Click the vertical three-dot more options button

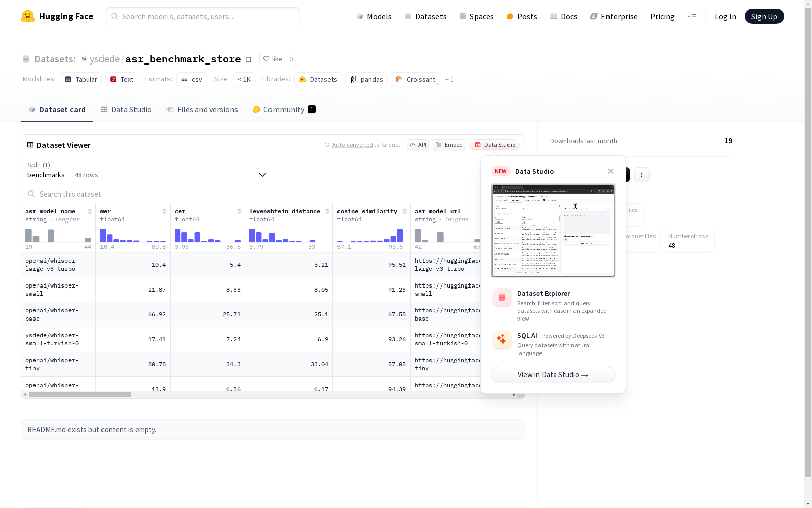tap(642, 175)
